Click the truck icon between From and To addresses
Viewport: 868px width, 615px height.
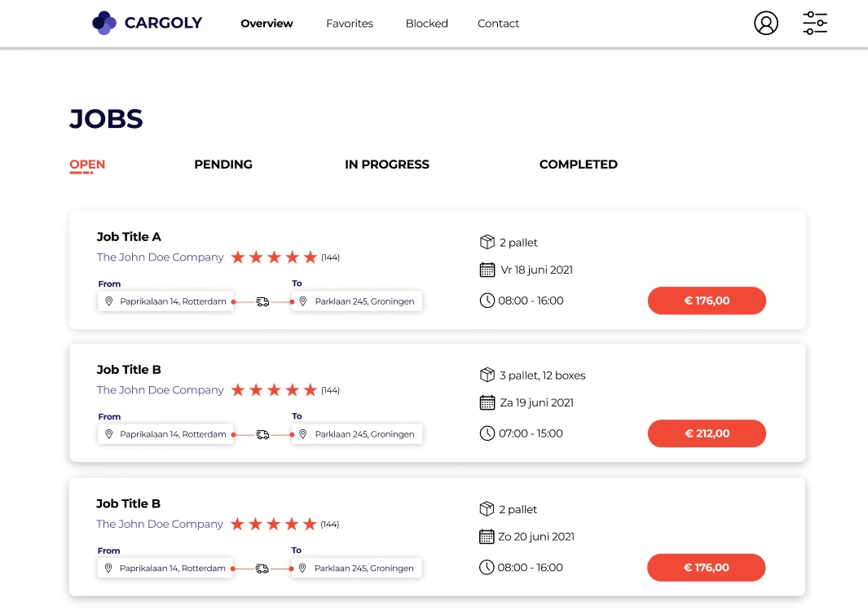click(x=262, y=301)
